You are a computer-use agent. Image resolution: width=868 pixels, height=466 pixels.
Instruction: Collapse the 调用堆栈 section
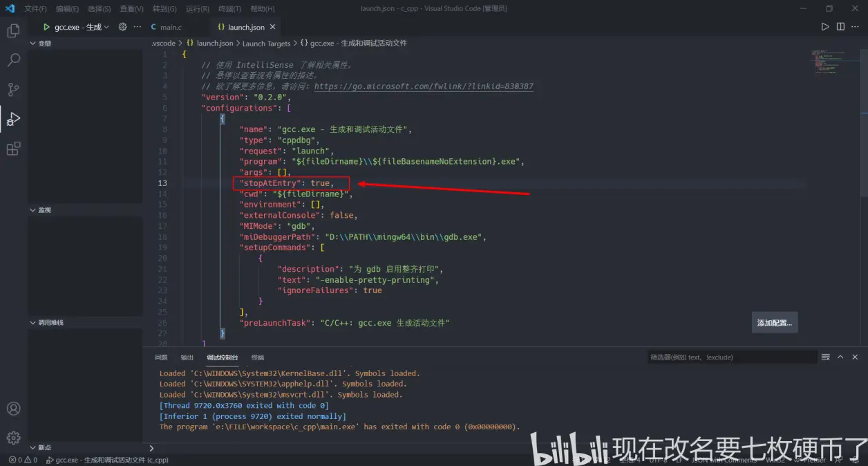tap(85, 323)
